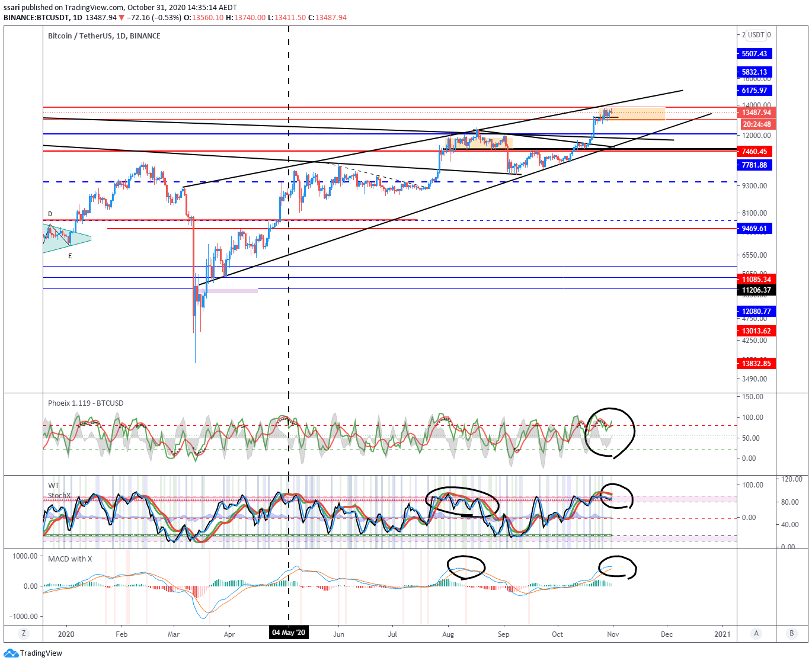Viewport: 812px width, 664px height.
Task: Click the -1000.00 value on MACD axis
Action: pyautogui.click(x=24, y=616)
